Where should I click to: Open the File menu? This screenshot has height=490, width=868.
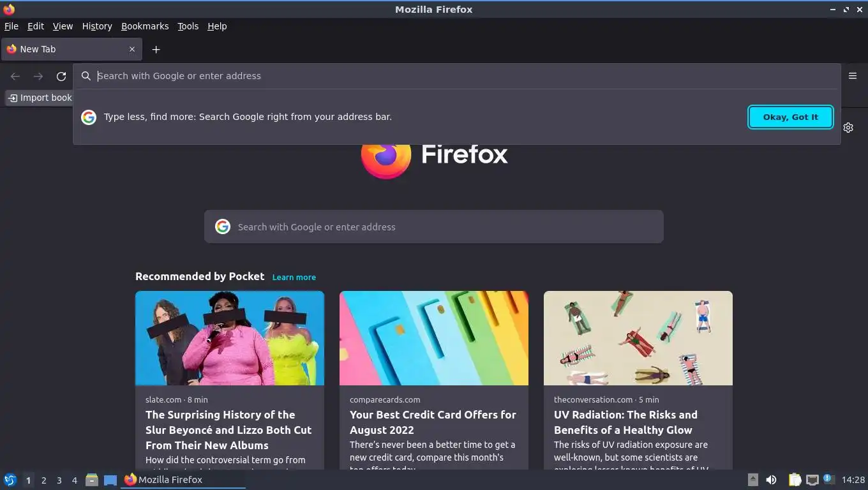(11, 26)
